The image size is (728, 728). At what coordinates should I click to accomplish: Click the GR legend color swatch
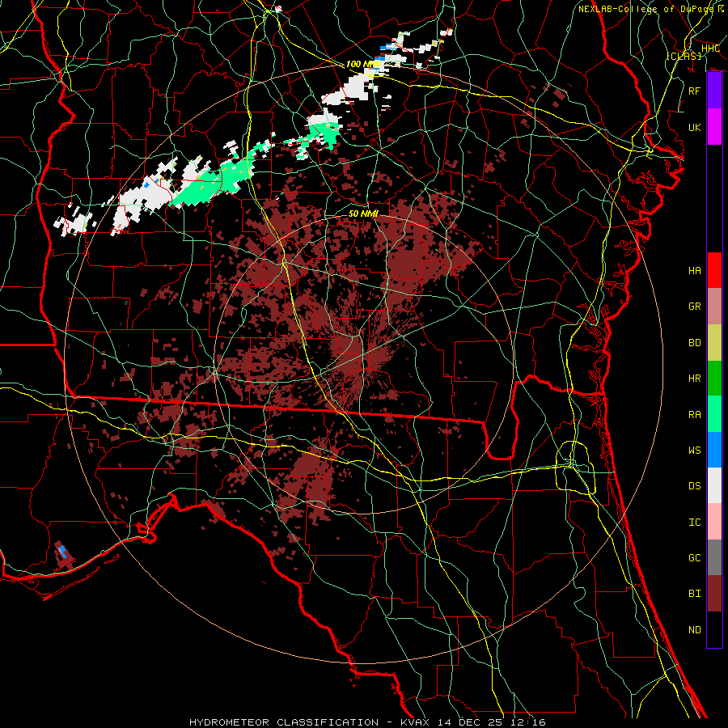click(x=714, y=307)
